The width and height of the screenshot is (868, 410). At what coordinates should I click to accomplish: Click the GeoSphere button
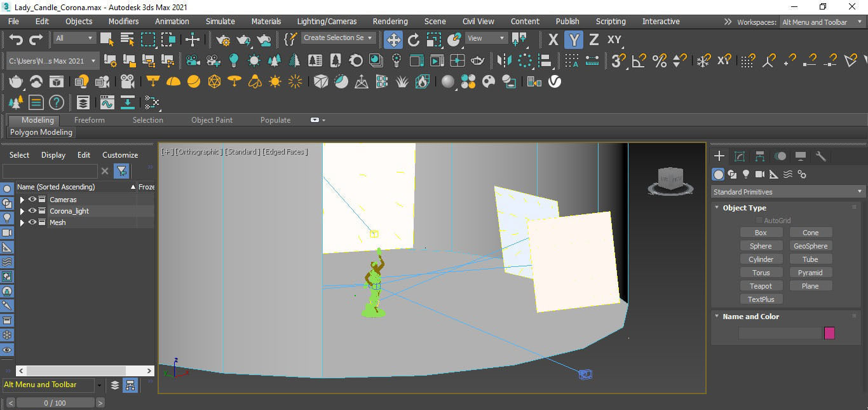click(x=810, y=246)
